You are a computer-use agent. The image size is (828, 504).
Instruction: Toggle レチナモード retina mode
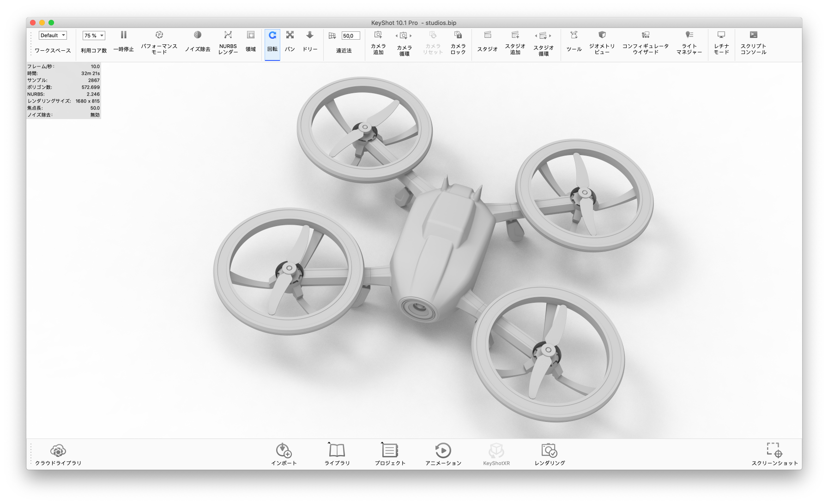pyautogui.click(x=721, y=42)
